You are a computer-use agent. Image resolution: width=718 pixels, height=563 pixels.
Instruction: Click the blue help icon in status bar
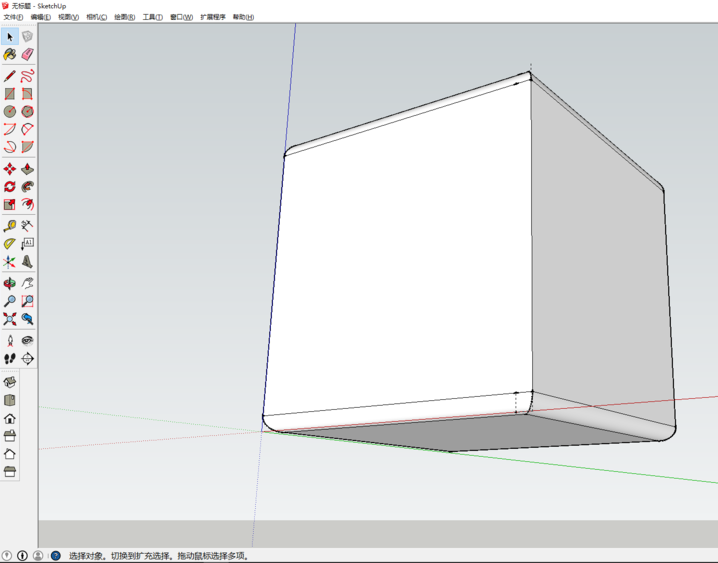pyautogui.click(x=56, y=556)
